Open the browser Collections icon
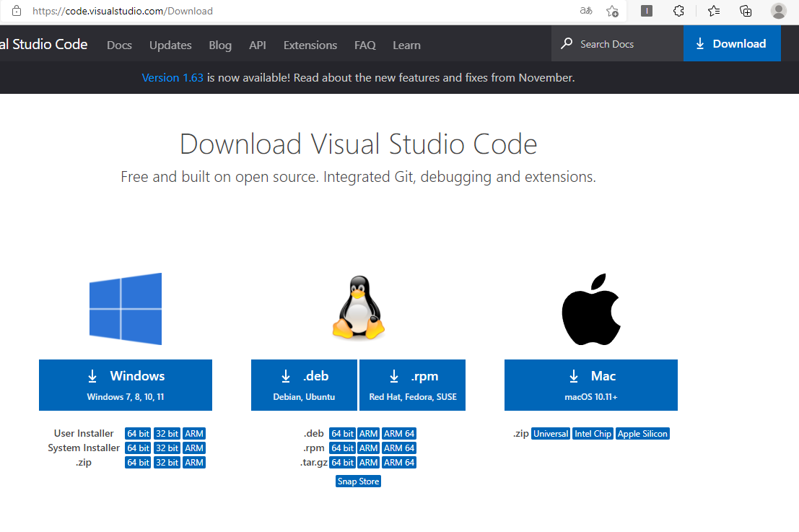This screenshot has width=799, height=532. coord(746,11)
